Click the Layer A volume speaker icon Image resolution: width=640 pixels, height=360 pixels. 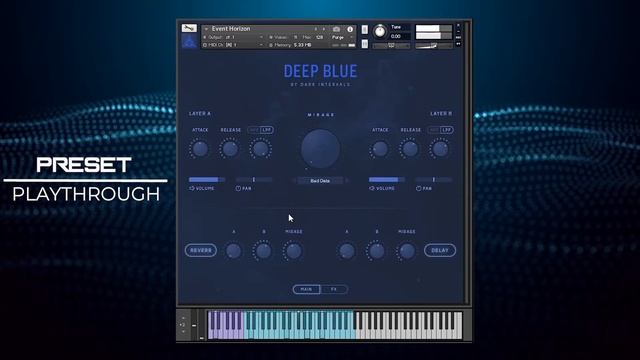[191, 189]
